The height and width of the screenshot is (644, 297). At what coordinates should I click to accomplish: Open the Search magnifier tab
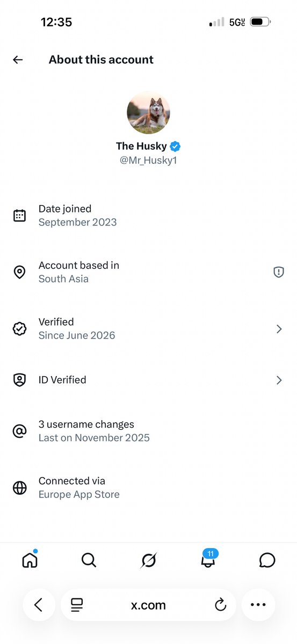(x=89, y=560)
